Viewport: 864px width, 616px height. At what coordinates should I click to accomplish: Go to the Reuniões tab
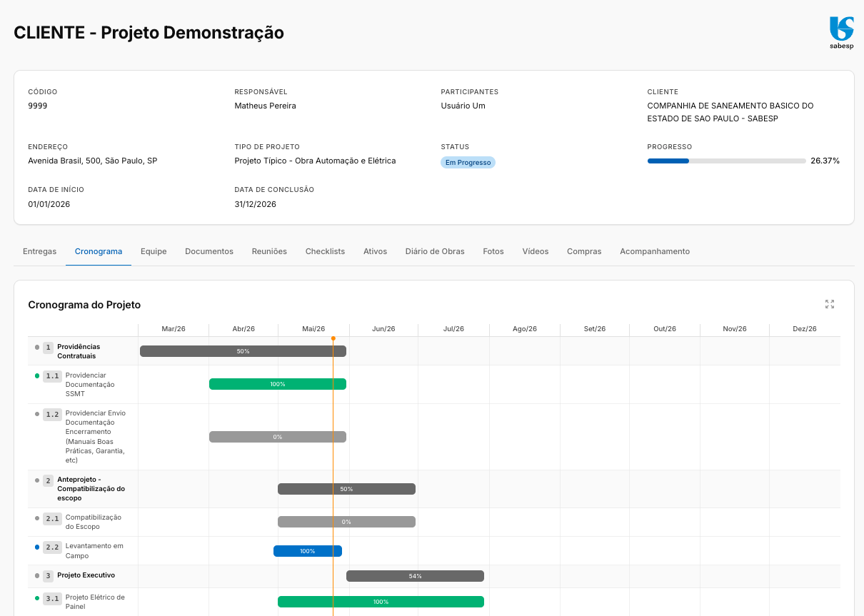point(269,251)
